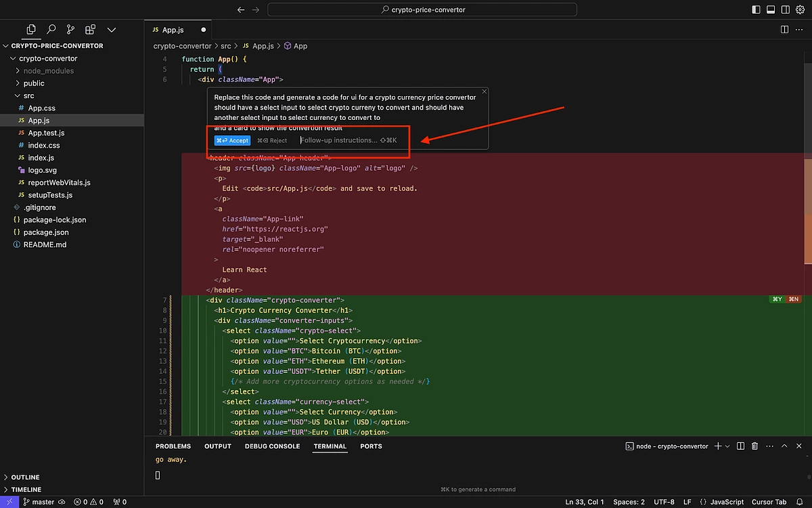Split the terminal panel

coord(739,446)
